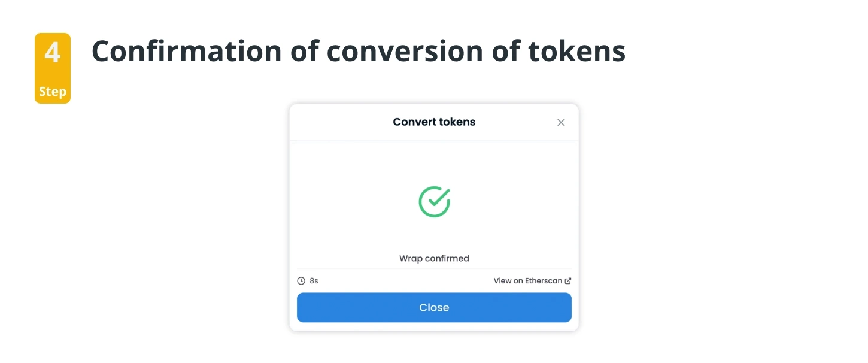
Task: Click the word Etherscan in the link
Action: 544,280
